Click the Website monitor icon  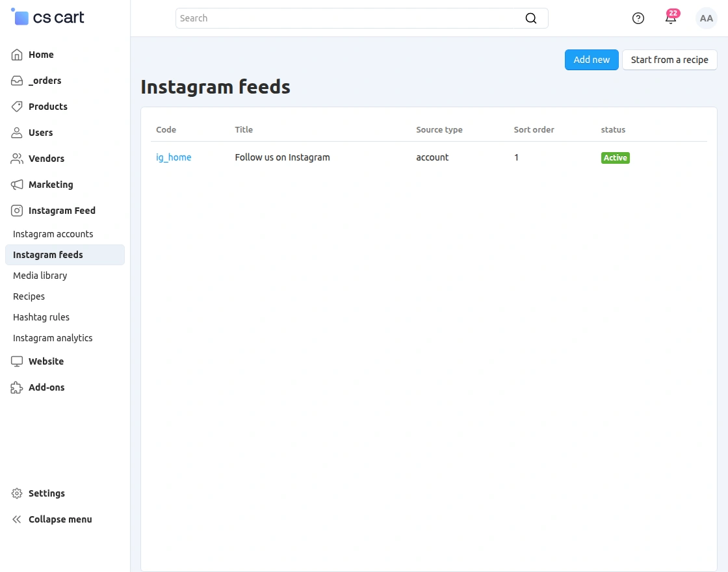pyautogui.click(x=17, y=361)
